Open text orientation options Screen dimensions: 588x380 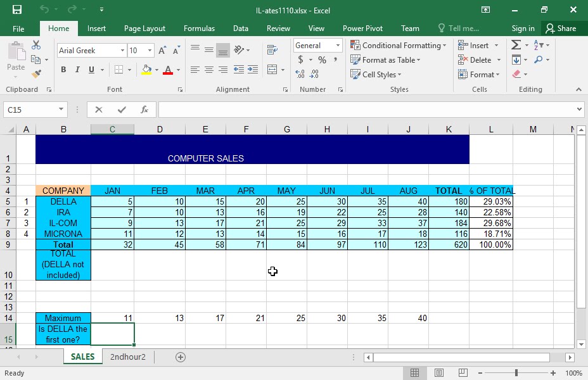coord(239,49)
